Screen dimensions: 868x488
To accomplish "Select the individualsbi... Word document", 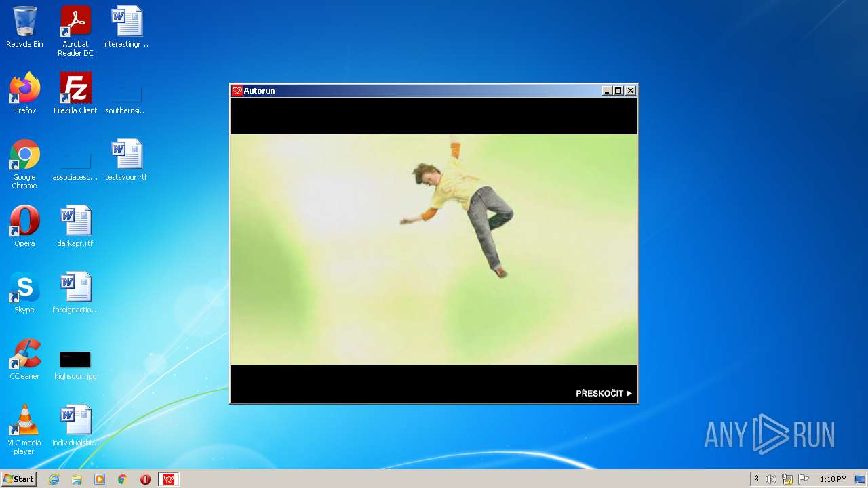I will pos(75,426).
